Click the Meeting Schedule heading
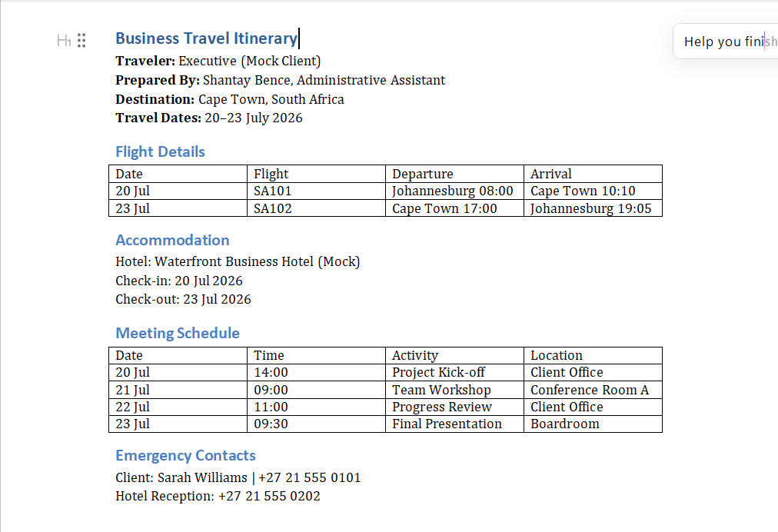Image resolution: width=778 pixels, height=532 pixels. [178, 332]
